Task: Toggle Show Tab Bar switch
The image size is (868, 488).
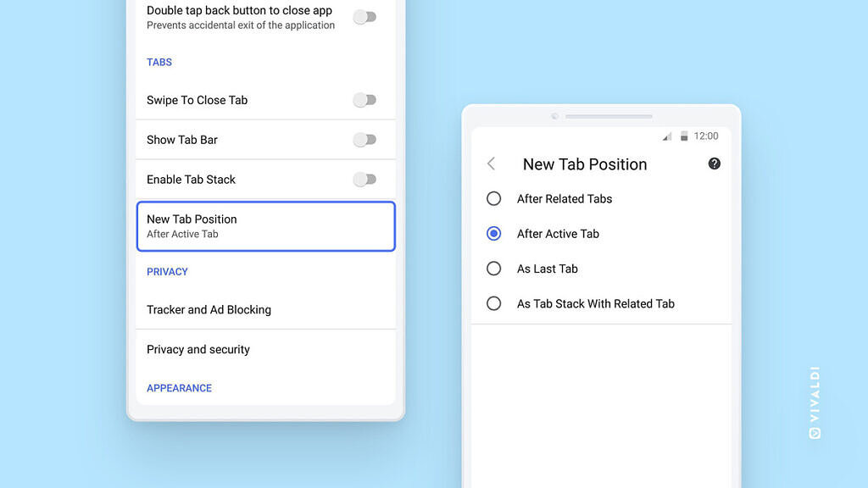Action: point(364,140)
